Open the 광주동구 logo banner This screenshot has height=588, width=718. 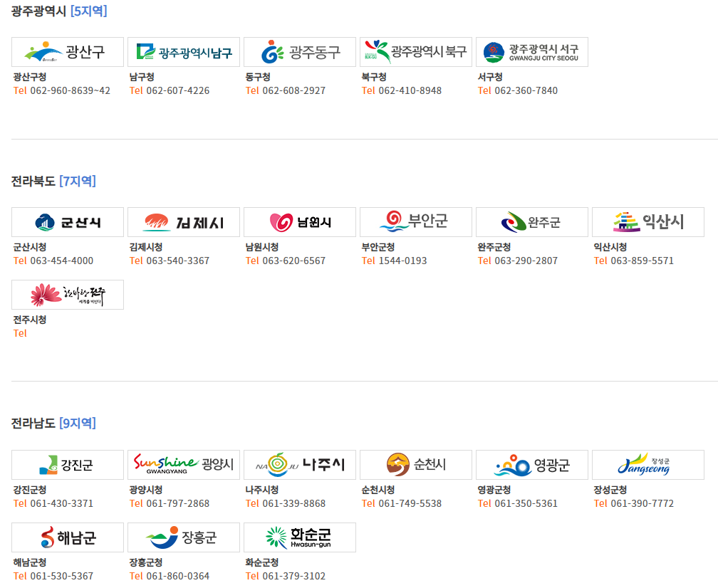tap(300, 52)
